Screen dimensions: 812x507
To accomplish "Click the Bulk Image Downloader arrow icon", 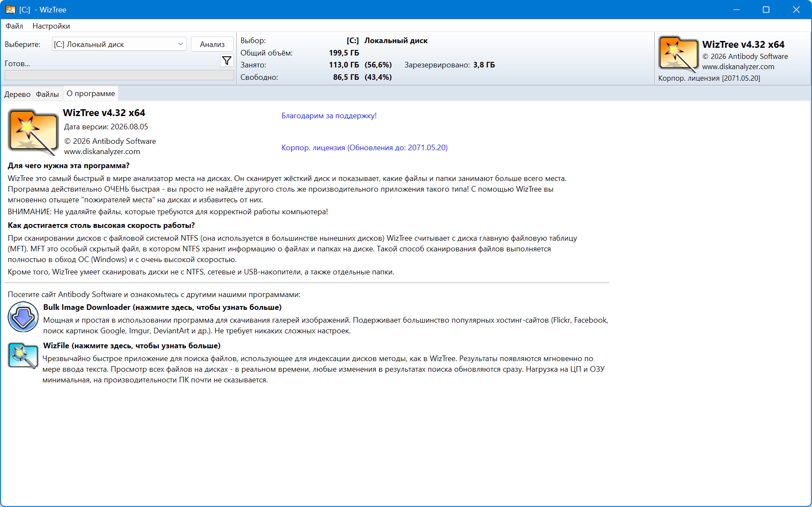I will point(23,317).
